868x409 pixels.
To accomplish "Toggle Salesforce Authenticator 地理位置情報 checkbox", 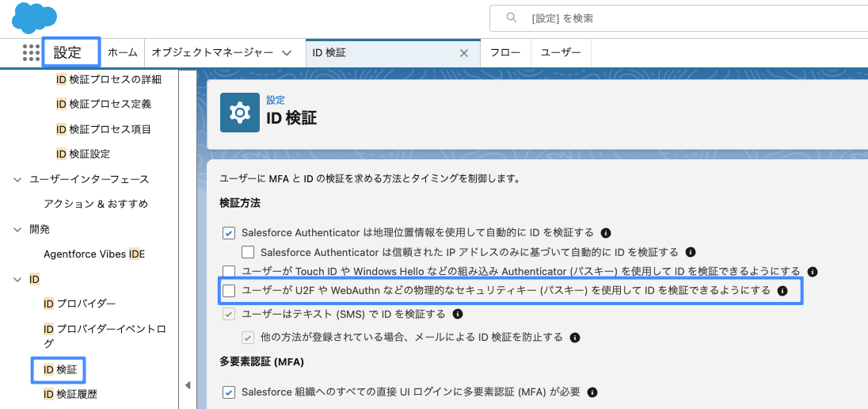I will point(229,233).
